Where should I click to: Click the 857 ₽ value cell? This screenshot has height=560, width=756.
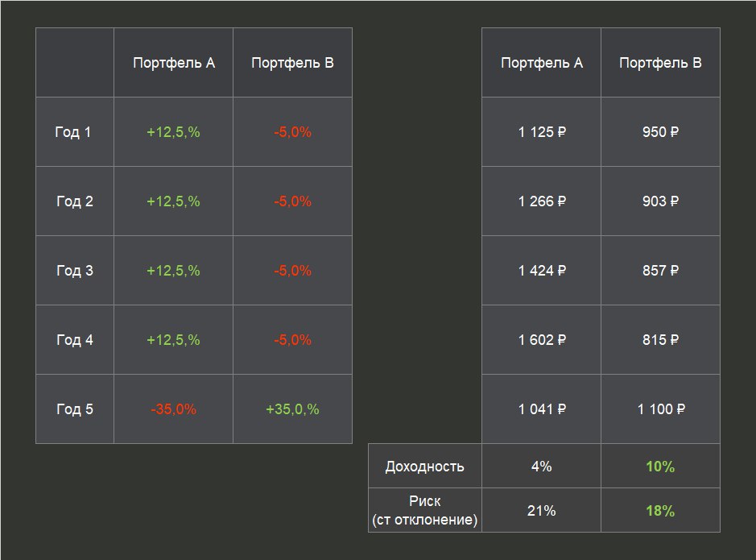(660, 271)
